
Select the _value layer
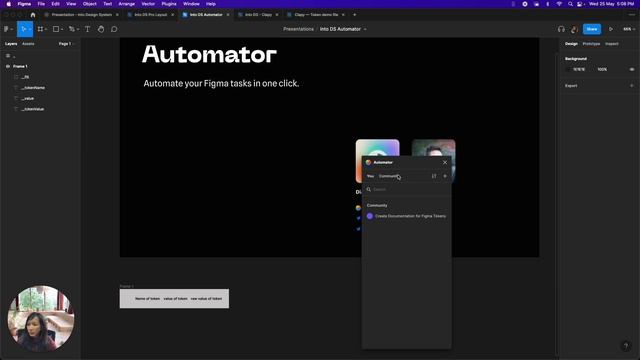[27, 98]
